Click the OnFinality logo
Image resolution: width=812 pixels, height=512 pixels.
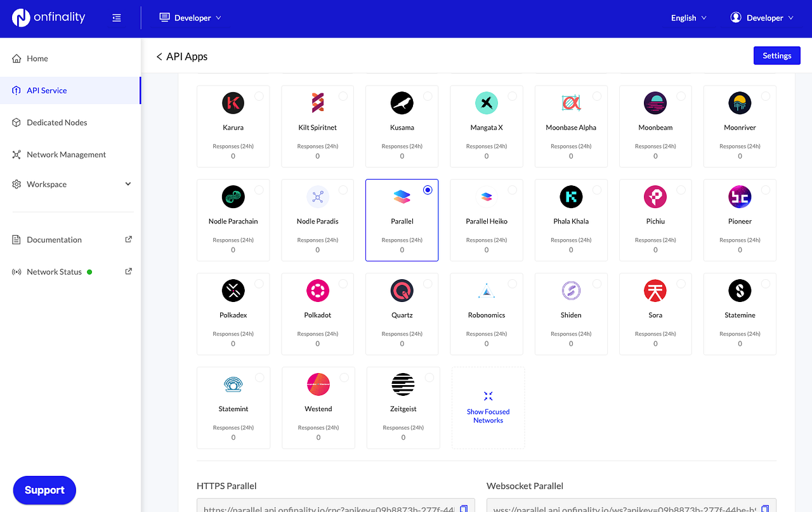coord(48,18)
